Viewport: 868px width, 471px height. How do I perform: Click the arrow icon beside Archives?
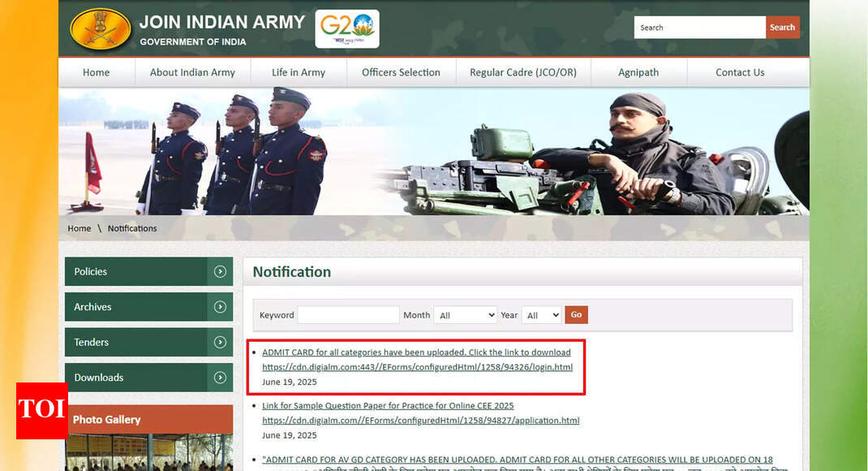(x=220, y=307)
